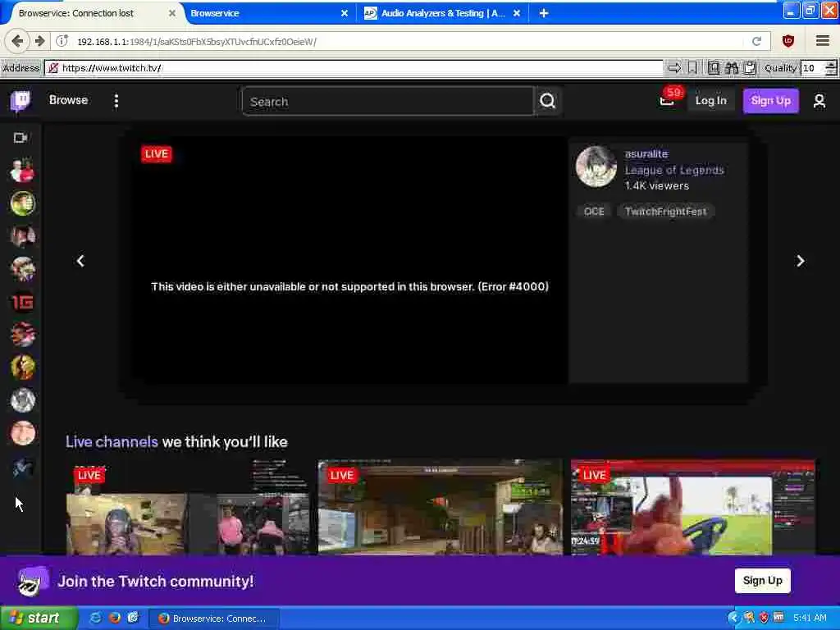Click the insecure lock icon beside Address field
840x630 pixels.
coord(53,68)
